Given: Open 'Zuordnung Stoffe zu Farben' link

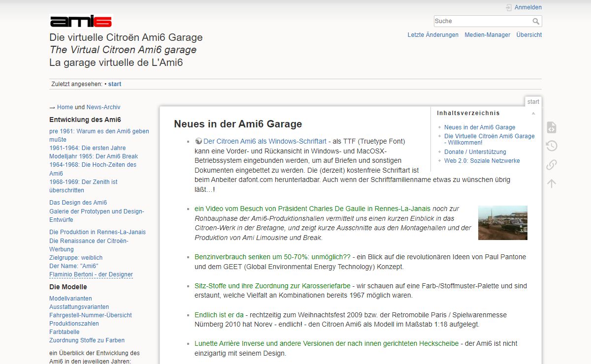Looking at the screenshot, I should coord(87,340).
